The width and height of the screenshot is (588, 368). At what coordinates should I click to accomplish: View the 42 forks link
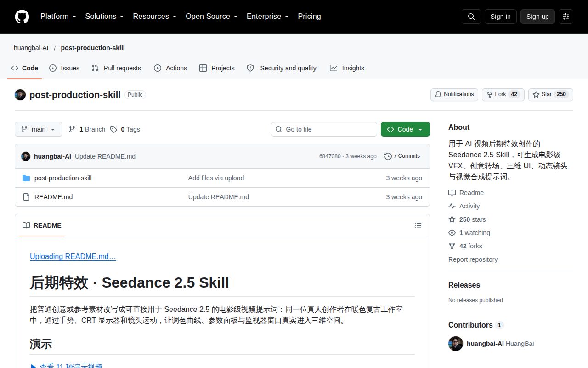click(x=465, y=246)
